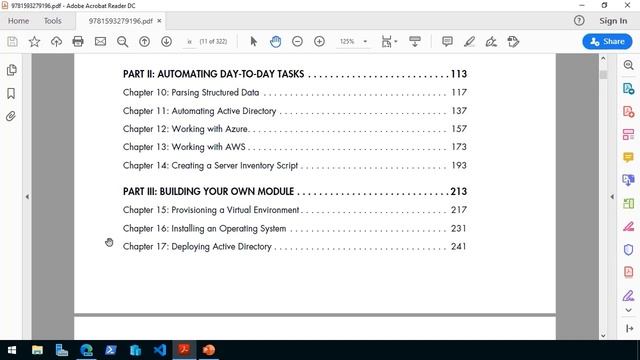Open the Organize Pages tool
Screen dimensions: 640x360
[x=629, y=134]
